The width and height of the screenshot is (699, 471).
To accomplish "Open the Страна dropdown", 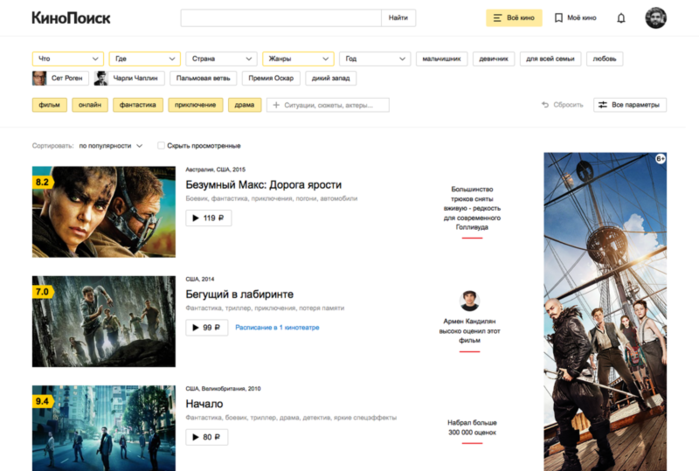I will [x=221, y=58].
